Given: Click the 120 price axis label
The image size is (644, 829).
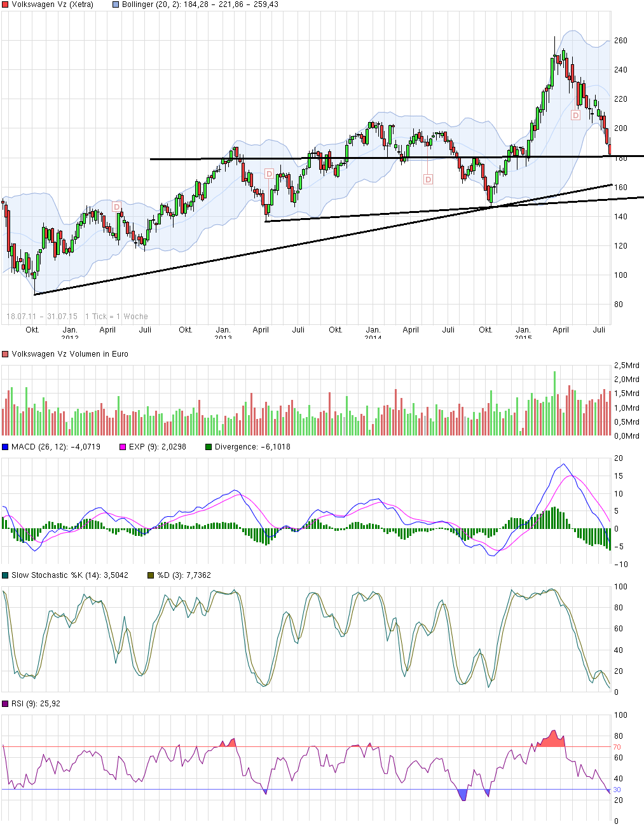Looking at the screenshot, I should 620,246.
